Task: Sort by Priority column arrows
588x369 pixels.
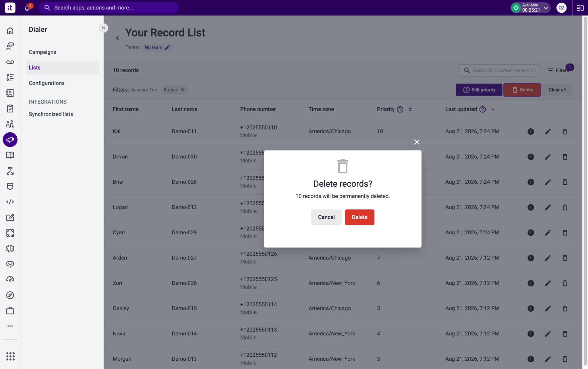Action: [410, 109]
